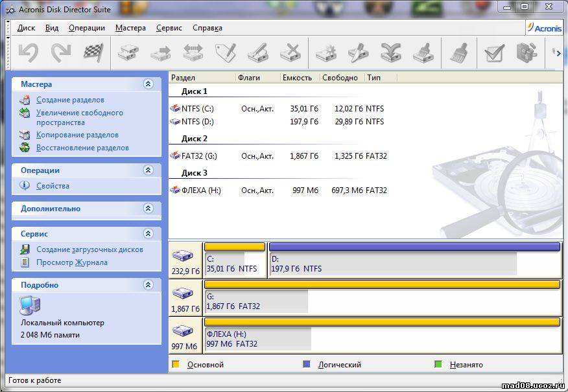Click the computer icon in the Подробно panel

[x=30, y=306]
